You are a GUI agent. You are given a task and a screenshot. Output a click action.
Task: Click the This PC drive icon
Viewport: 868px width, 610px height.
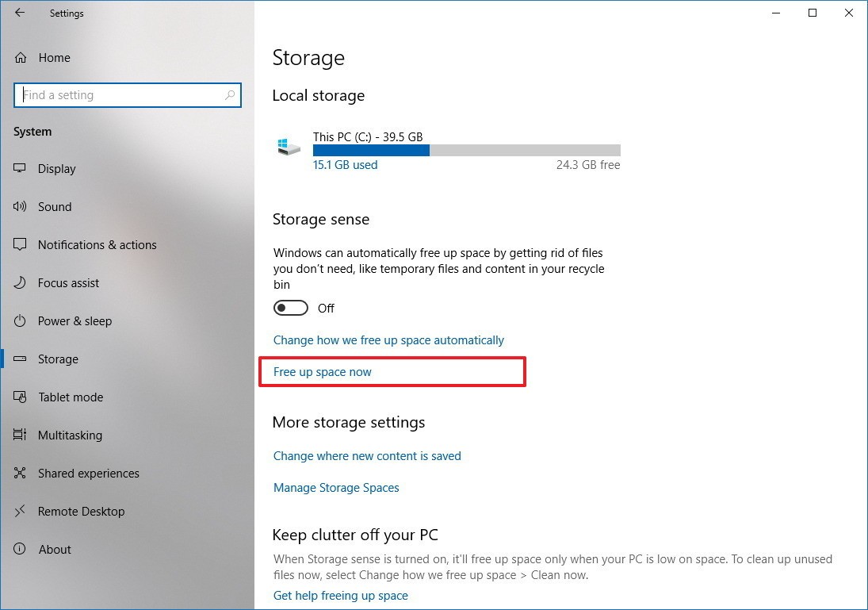click(289, 148)
